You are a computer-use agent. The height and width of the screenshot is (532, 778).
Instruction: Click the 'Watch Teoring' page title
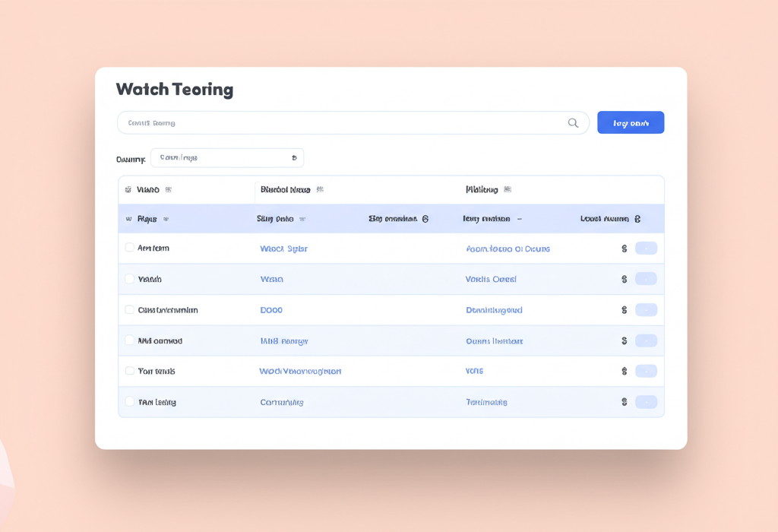coord(175,90)
